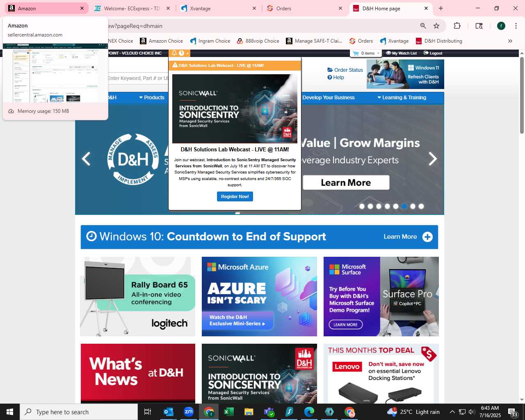Open the Xvantage bookmark
Viewport: 525px width, 420px height.
pos(394,41)
